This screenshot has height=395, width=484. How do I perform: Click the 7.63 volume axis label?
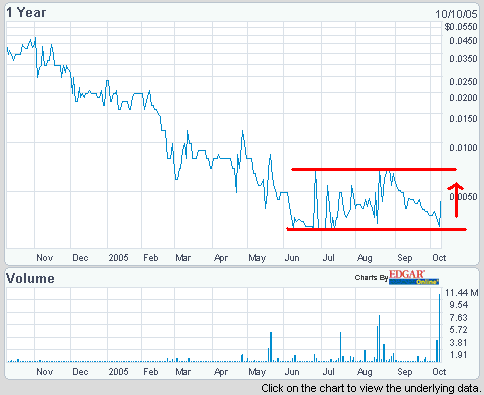pyautogui.click(x=459, y=318)
